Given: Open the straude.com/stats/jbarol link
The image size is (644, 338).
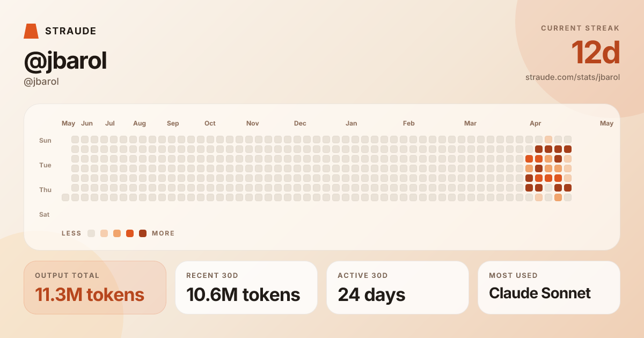Looking at the screenshot, I should [x=573, y=77].
